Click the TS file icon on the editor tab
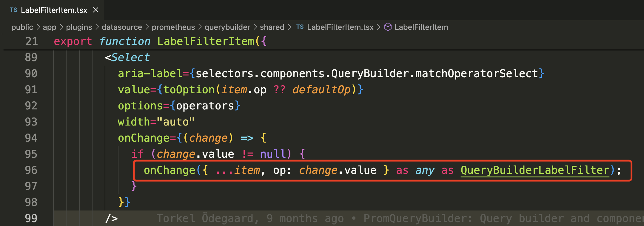Image resolution: width=644 pixels, height=226 pixels. [x=13, y=10]
